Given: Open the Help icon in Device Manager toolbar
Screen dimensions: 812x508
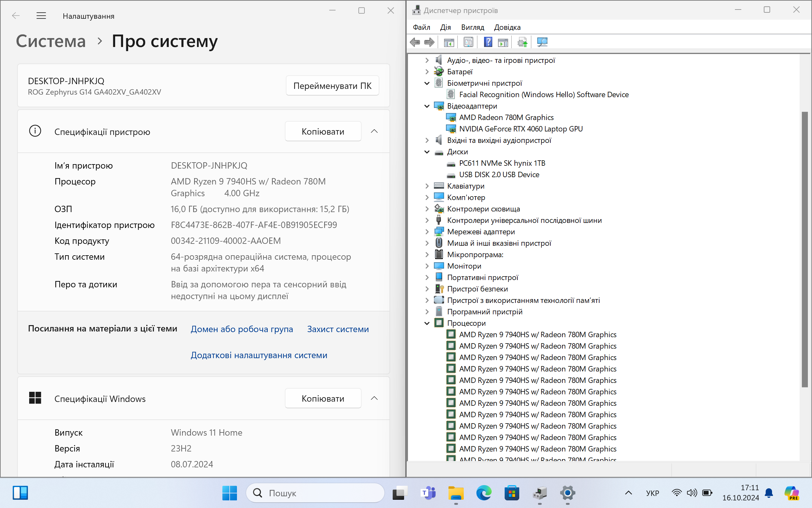Looking at the screenshot, I should 488,42.
